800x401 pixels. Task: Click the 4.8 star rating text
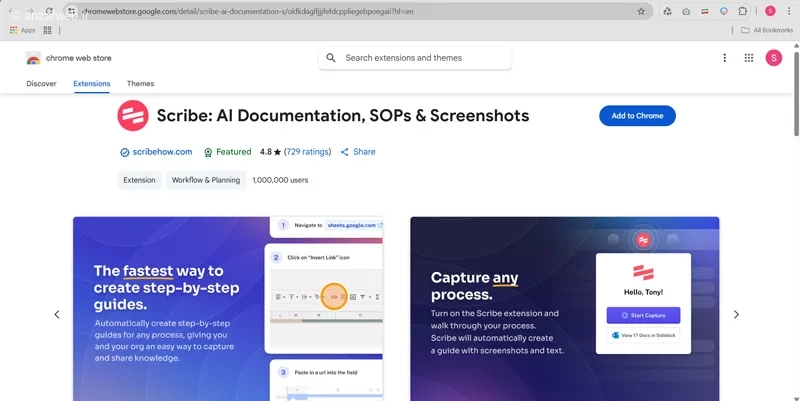click(x=270, y=152)
